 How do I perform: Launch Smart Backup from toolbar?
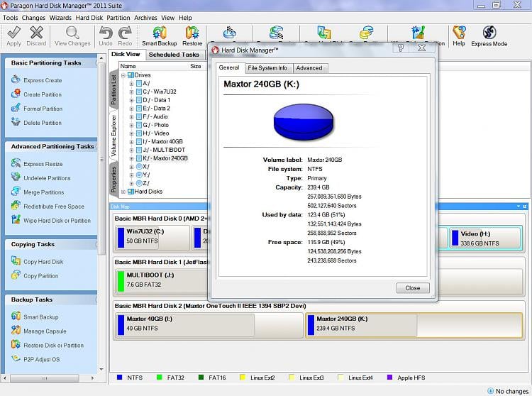(x=160, y=33)
